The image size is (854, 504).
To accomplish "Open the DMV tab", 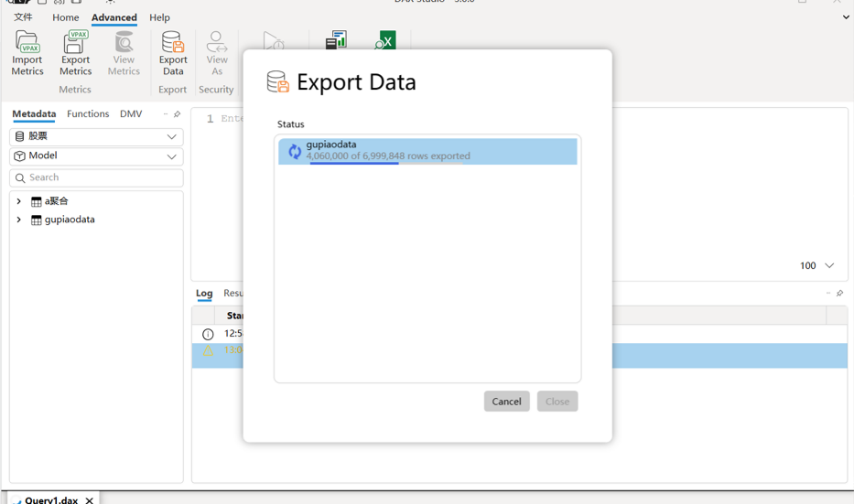I will pos(131,113).
